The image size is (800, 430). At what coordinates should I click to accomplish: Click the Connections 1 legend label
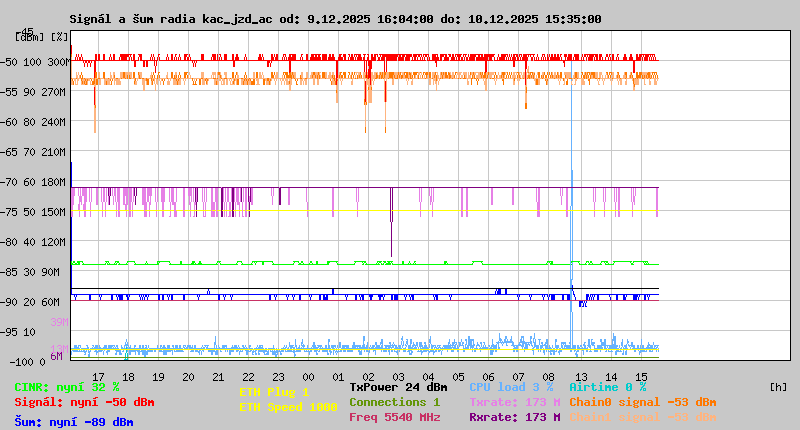[394, 402]
